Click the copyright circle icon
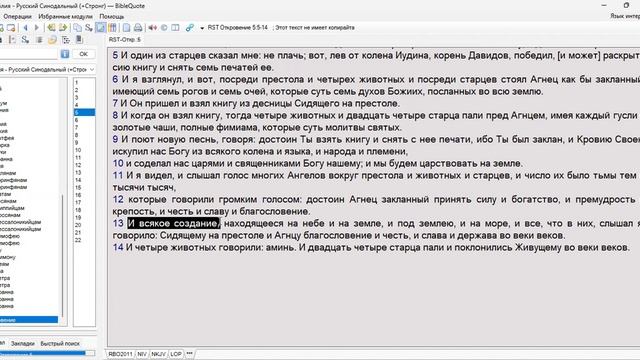Viewport: 640px width, 360px height. pyautogui.click(x=164, y=28)
